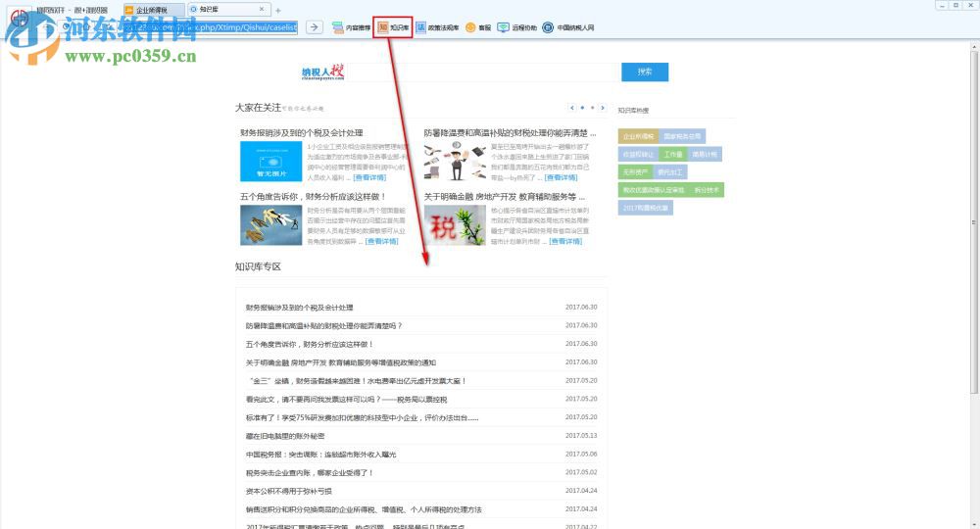Go to next slide in 大家在关注
Viewport: 980px width, 529px height.
tap(603, 108)
